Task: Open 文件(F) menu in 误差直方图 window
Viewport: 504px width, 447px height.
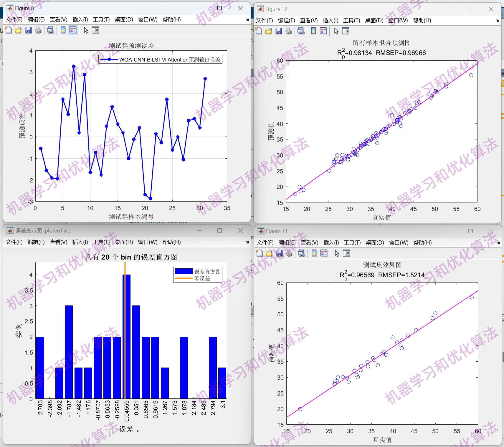Action: tap(14, 242)
